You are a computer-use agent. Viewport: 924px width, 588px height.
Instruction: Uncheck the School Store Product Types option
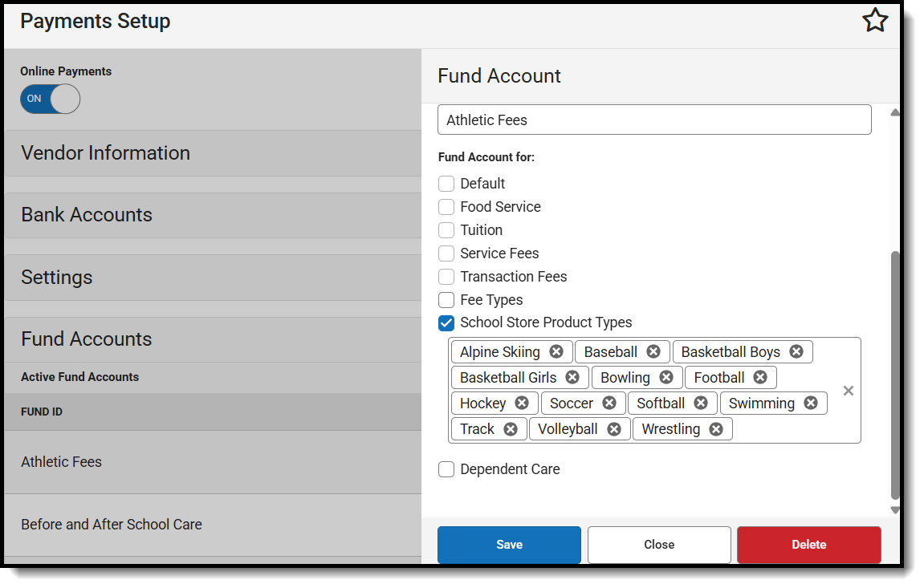[446, 323]
